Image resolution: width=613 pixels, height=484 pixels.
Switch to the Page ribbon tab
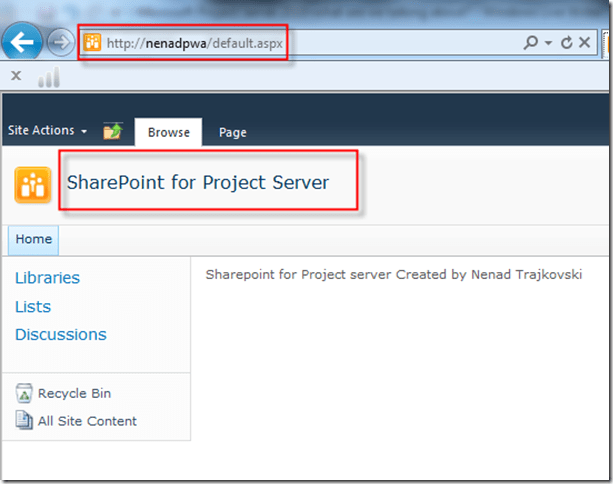pyautogui.click(x=232, y=132)
